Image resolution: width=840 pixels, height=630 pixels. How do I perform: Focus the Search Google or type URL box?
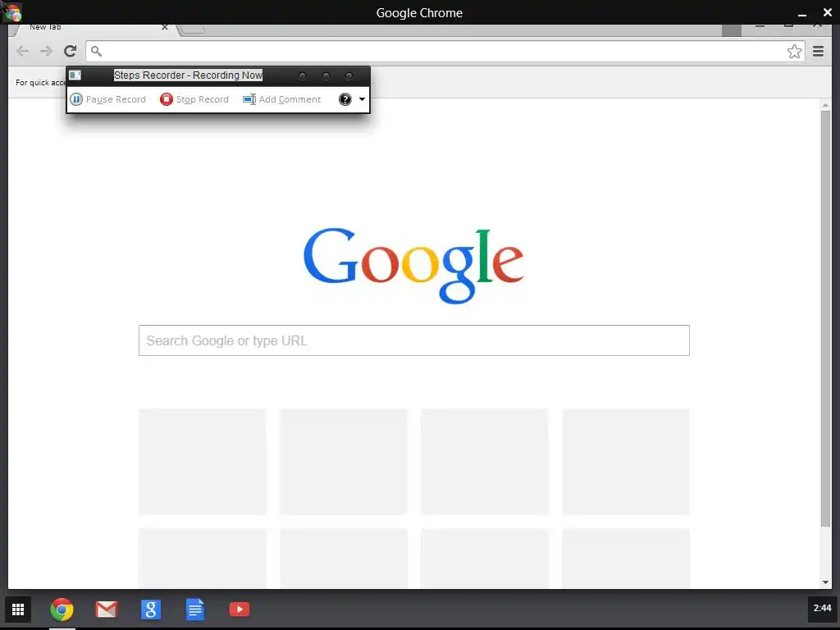414,340
